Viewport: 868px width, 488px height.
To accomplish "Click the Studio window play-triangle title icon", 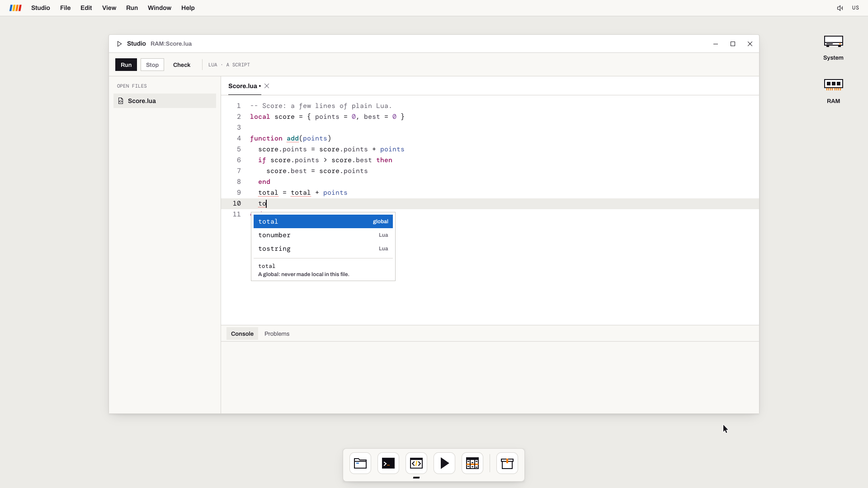I will tap(119, 44).
